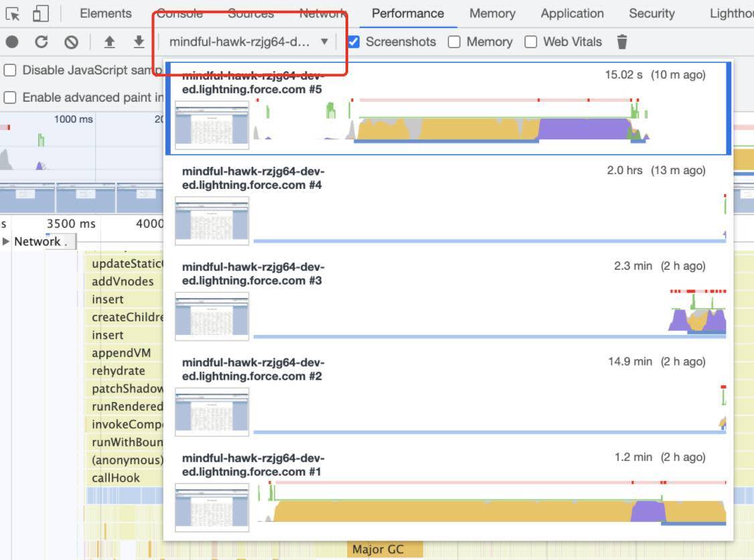Select the rehydrate flame chart entry
The height and width of the screenshot is (560, 754).
click(125, 371)
